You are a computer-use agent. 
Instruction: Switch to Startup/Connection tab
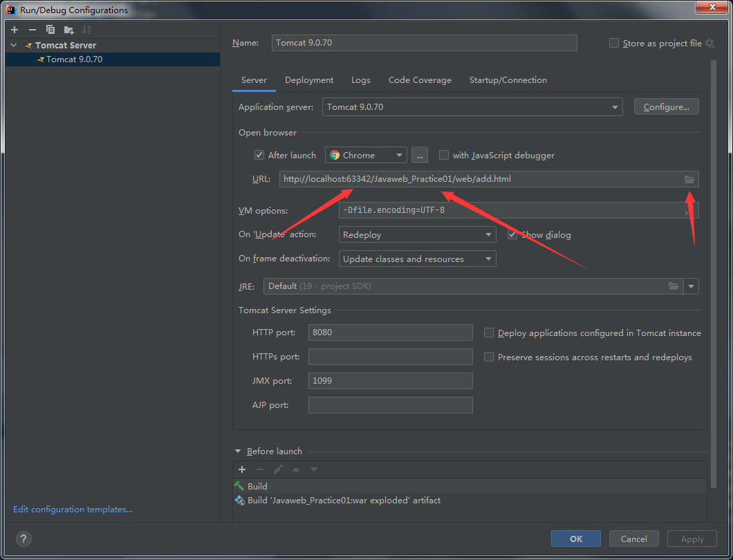(508, 80)
